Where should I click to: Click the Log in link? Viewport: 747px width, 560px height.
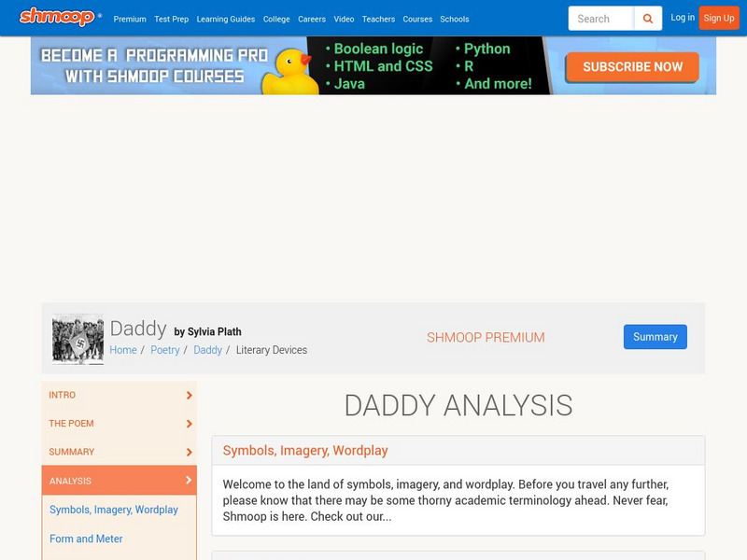tap(683, 18)
